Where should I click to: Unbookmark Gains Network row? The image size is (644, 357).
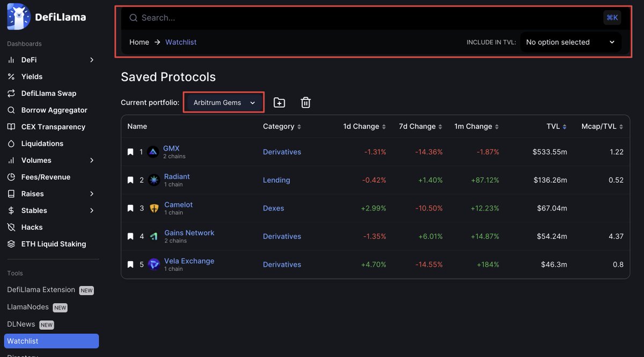click(130, 236)
